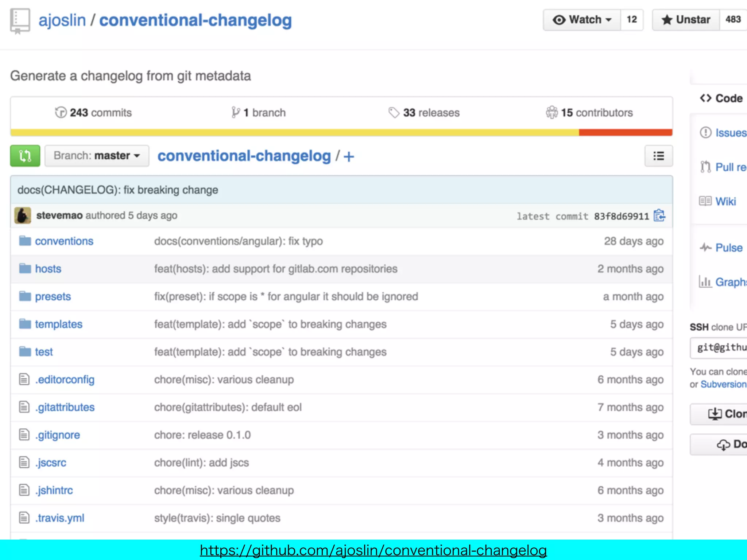Viewport: 747px width, 560px height.
Task: Click the .editorconfig file icon
Action: click(24, 379)
